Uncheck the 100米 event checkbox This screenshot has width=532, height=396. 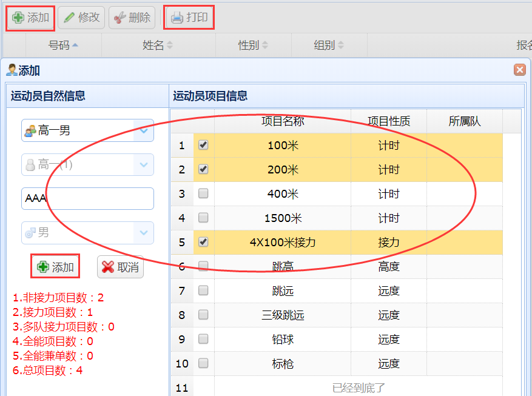pos(203,145)
